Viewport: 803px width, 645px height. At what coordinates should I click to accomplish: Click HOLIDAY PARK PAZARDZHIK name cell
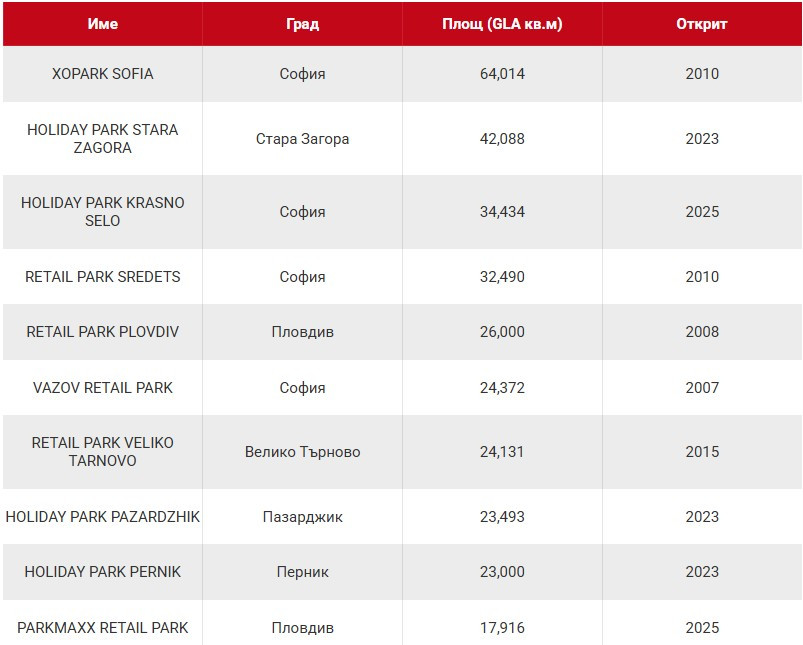click(x=102, y=517)
